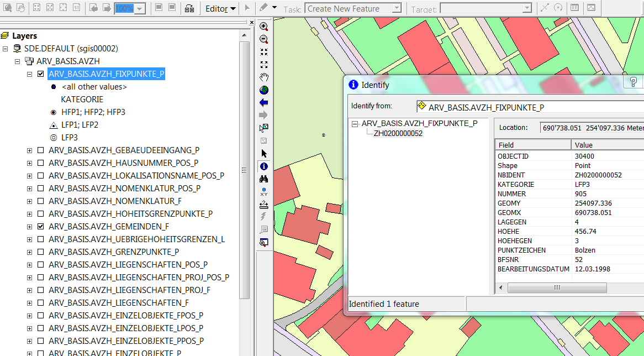The image size is (644, 356).
Task: Choose the Select Elements arrow tool
Action: (264, 153)
